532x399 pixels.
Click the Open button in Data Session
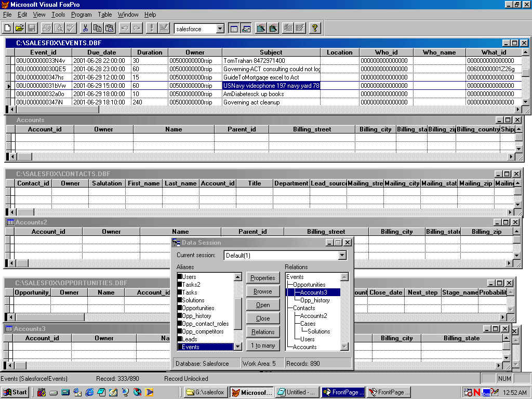coord(262,305)
